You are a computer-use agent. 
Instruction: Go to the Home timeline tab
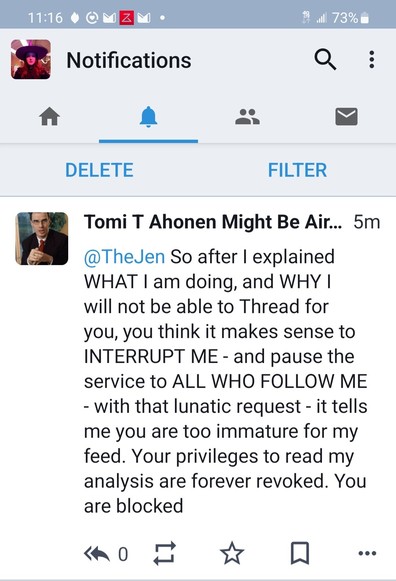point(50,116)
